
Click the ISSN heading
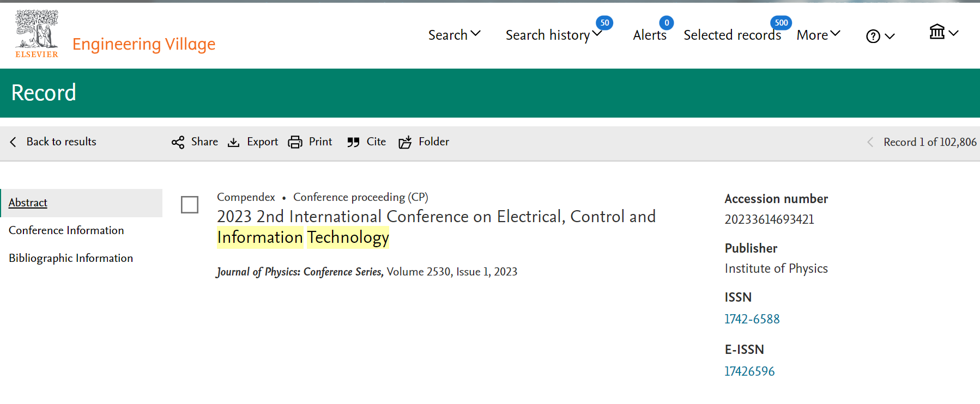738,297
